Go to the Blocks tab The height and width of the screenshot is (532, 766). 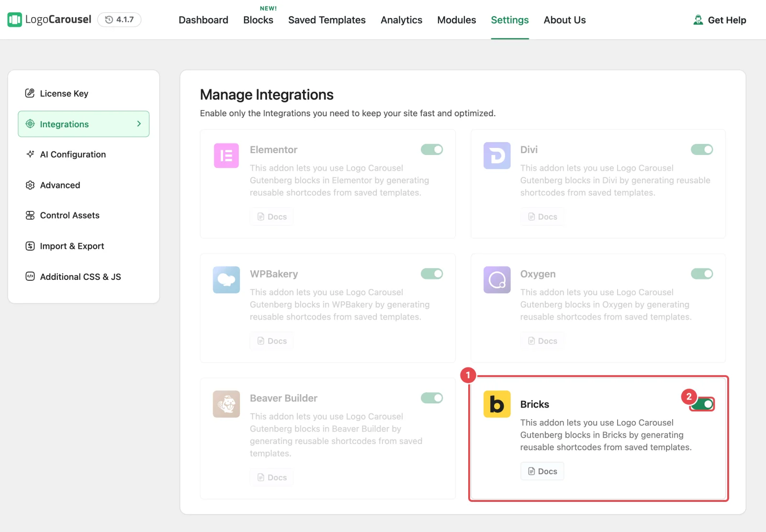(x=258, y=20)
